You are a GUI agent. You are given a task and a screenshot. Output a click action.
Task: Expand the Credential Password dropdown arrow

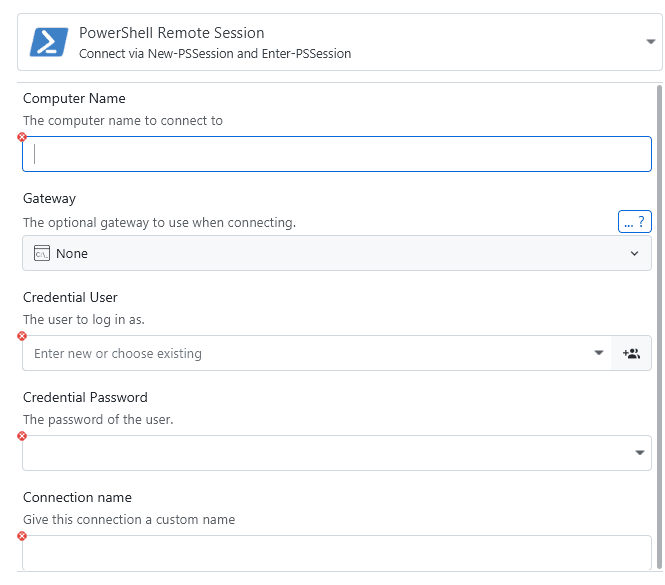pyautogui.click(x=640, y=454)
